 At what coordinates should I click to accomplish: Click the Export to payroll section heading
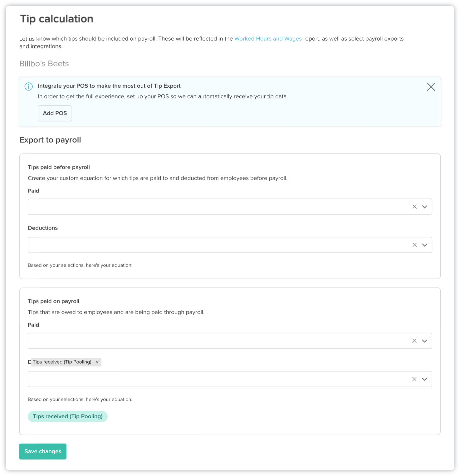pyautogui.click(x=50, y=140)
